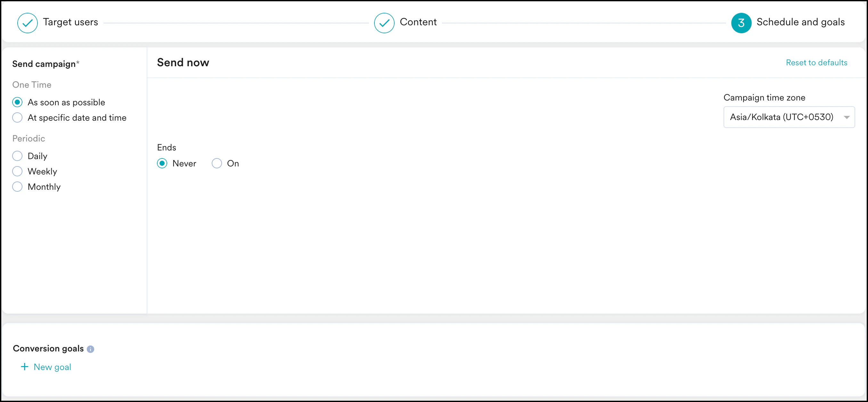This screenshot has height=402, width=868.
Task: Open Campaign time zone dropdown
Action: [781, 117]
